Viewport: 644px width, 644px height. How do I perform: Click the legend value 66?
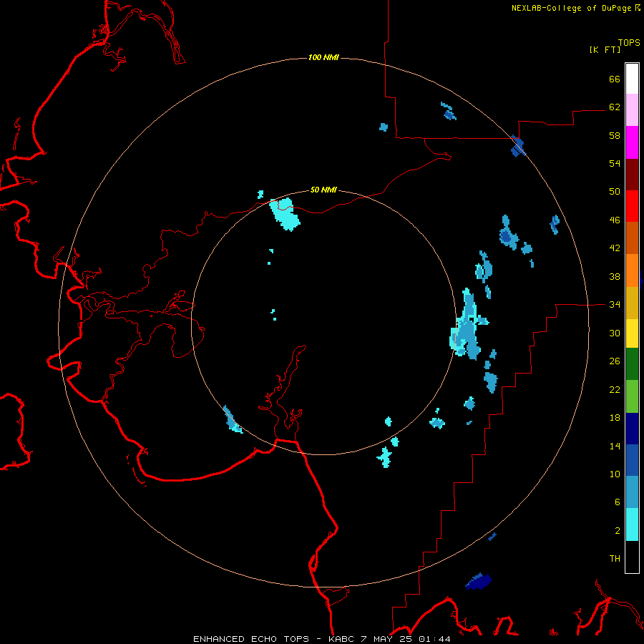tap(615, 79)
